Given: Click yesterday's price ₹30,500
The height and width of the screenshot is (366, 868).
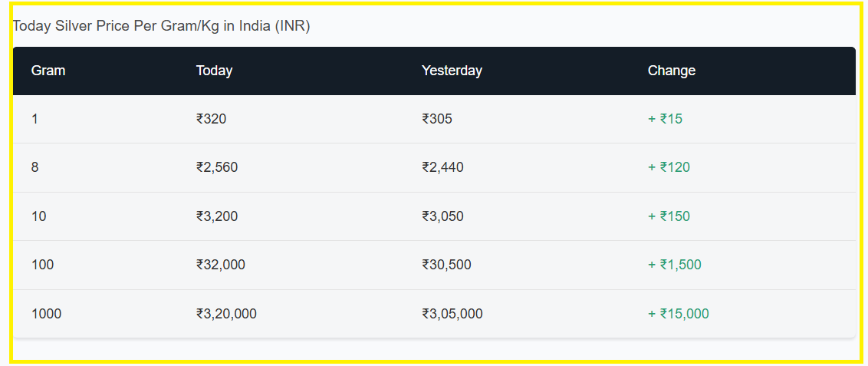Looking at the screenshot, I should click(x=446, y=265).
